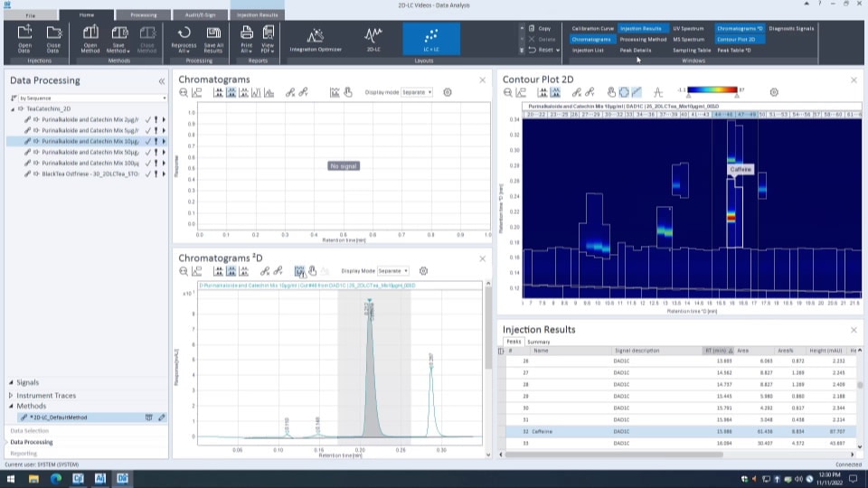Screen dimensions: 868x488
Task: Switch to the Processing ribbon tab
Action: click(x=143, y=15)
